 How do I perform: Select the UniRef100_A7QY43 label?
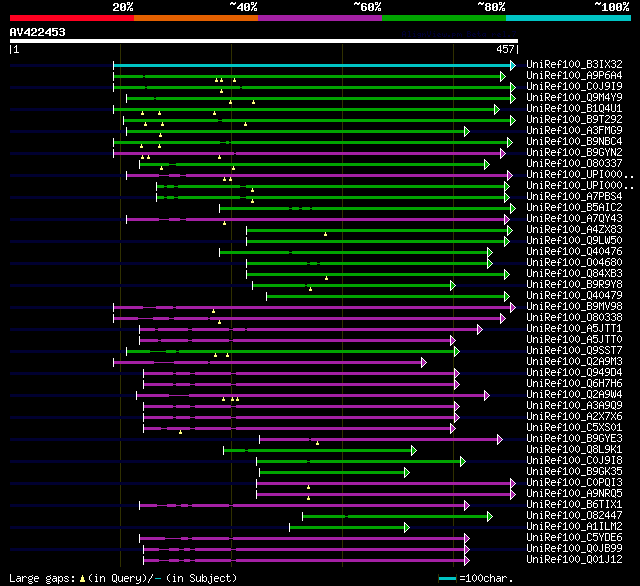point(574,218)
